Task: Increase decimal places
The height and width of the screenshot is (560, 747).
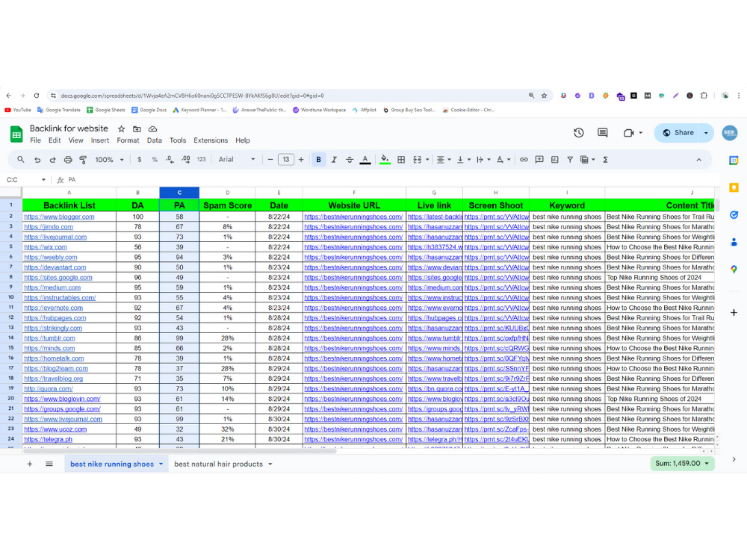Action: coord(185,160)
